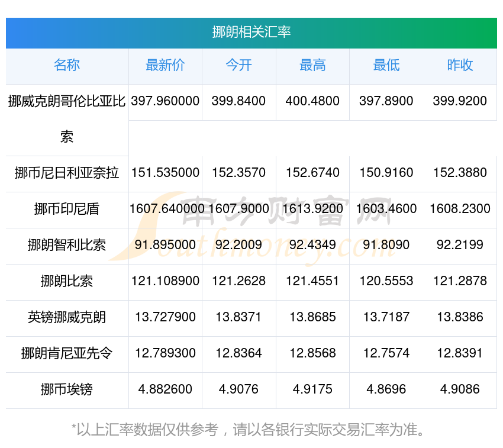Viewport: 503px width, 448px height.
Task: Click high value 1613.9200
Action: 312,209
